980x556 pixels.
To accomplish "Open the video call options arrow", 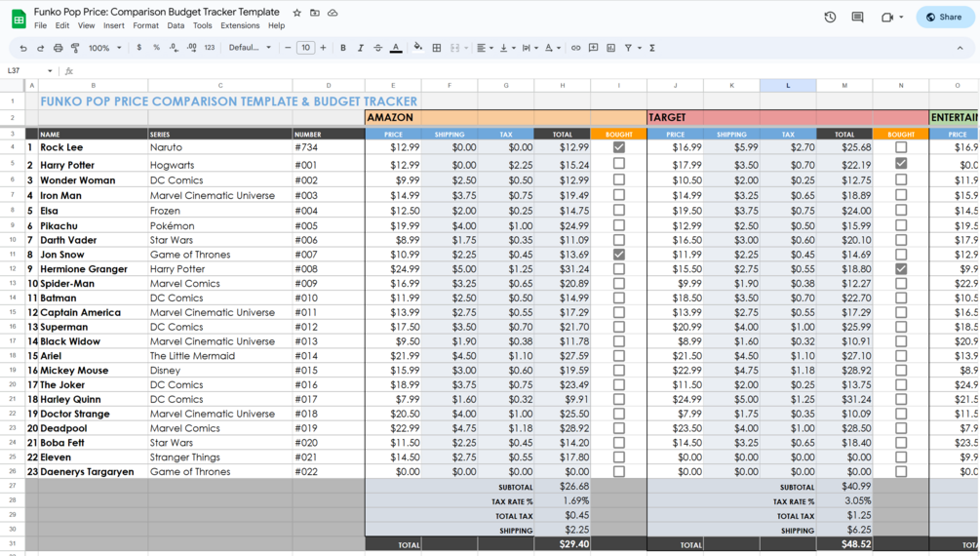I will point(901,18).
